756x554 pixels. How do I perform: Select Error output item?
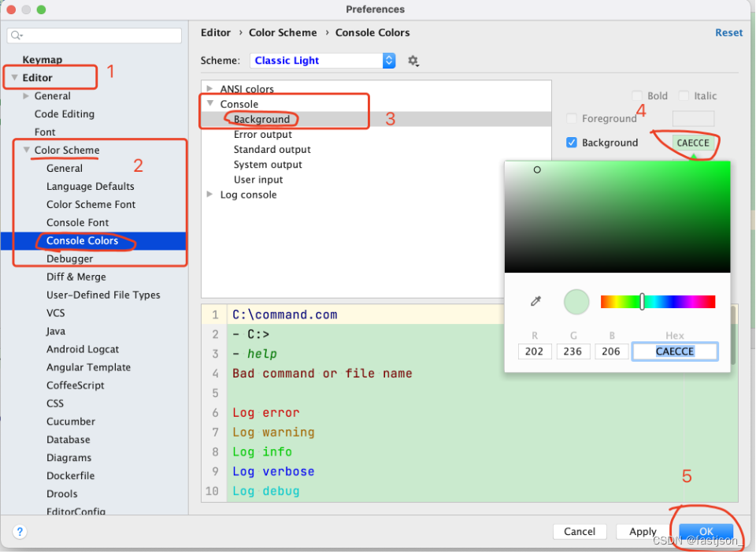point(263,134)
